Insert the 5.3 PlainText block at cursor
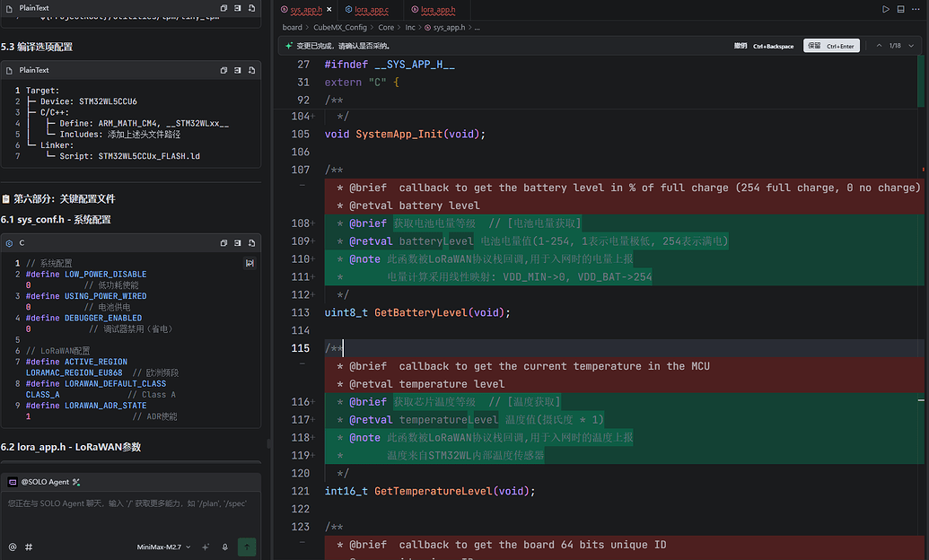 238,71
